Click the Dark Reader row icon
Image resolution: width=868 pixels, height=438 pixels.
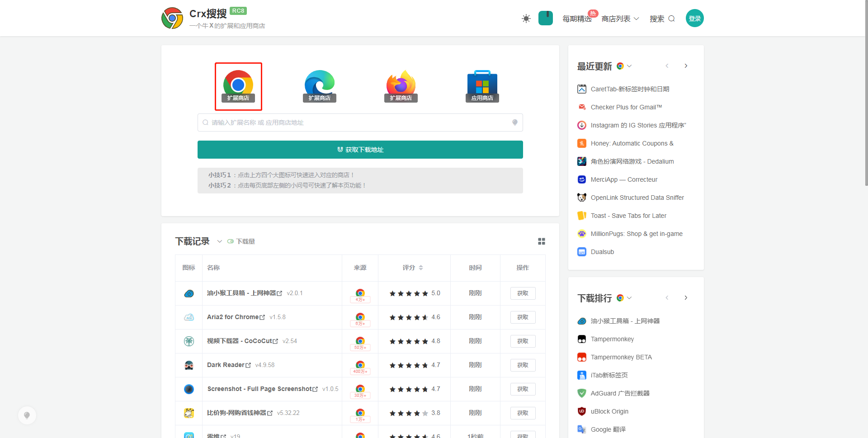coord(189,365)
